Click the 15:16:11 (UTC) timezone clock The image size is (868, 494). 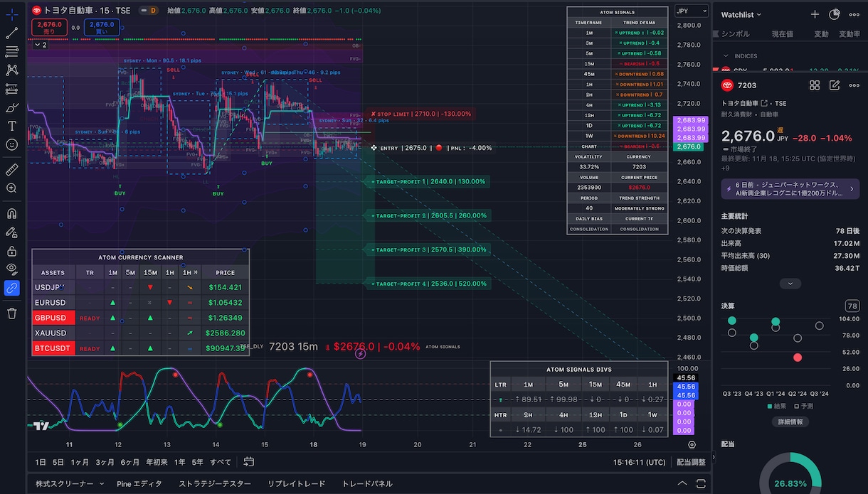coord(640,462)
